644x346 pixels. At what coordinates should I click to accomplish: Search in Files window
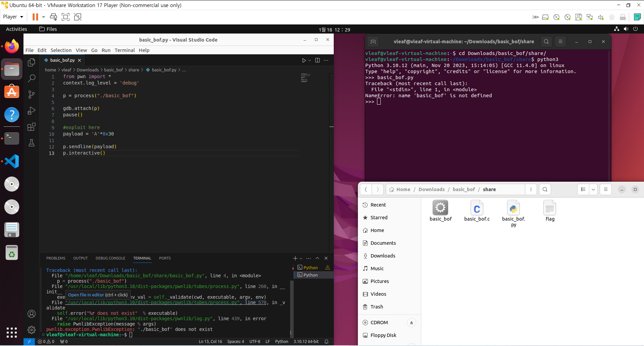tap(545, 189)
